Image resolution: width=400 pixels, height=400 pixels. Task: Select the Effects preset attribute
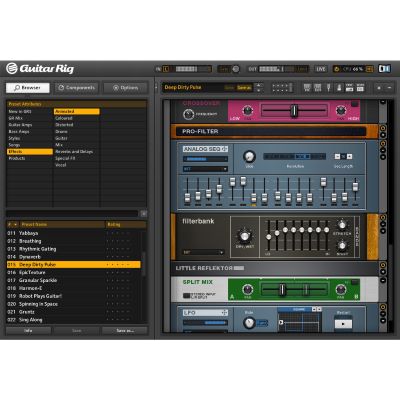pyautogui.click(x=30, y=152)
